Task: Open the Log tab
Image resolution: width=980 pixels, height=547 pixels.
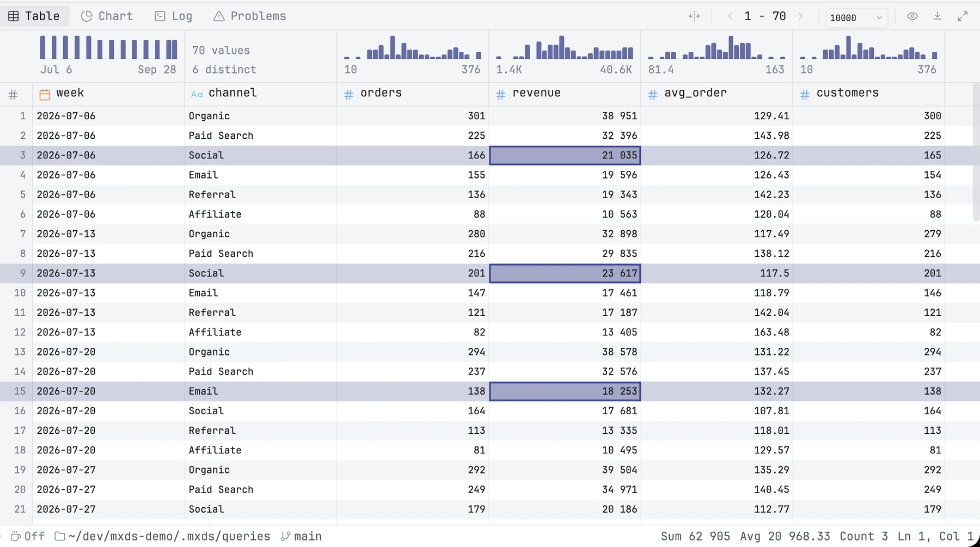Action: [174, 16]
